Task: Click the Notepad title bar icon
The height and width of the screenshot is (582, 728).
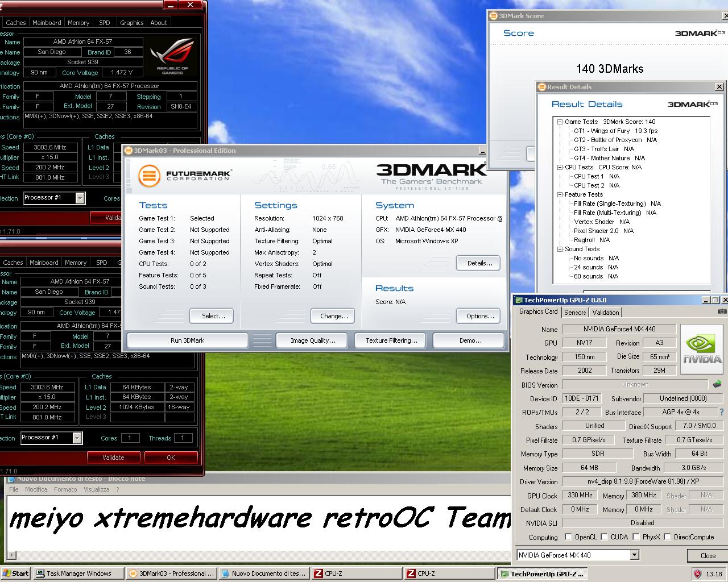Action: [11, 479]
